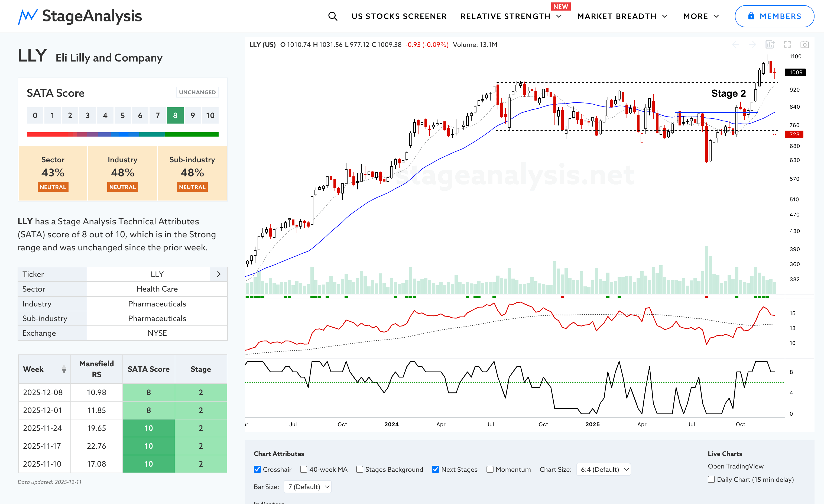Enable the 40-week MA checkbox

[x=304, y=469]
